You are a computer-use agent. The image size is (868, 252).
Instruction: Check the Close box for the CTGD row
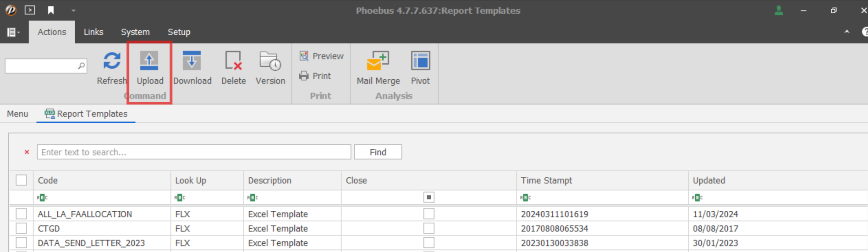coord(429,228)
